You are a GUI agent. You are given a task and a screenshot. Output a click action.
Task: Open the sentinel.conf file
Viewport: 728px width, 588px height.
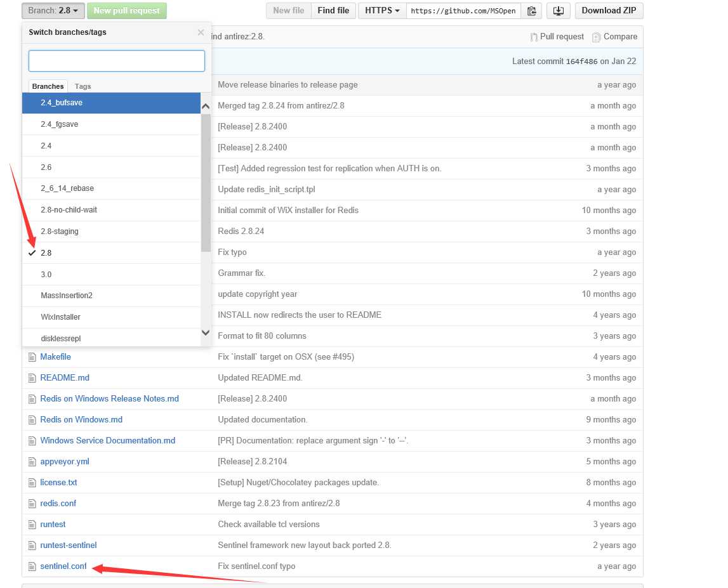(x=63, y=566)
